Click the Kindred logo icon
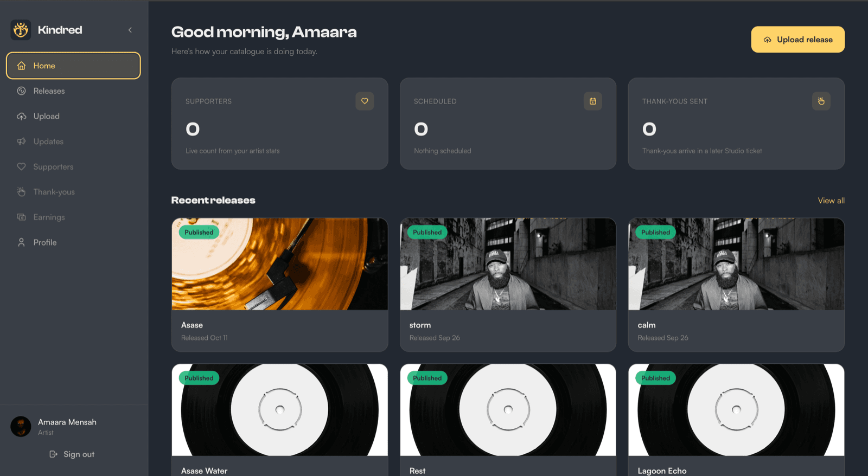Image resolution: width=868 pixels, height=476 pixels. [21, 30]
